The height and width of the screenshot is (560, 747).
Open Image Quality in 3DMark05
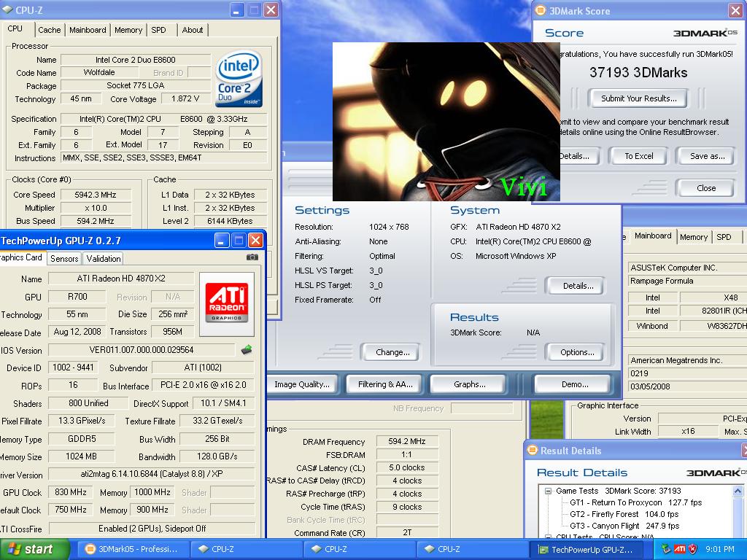(302, 384)
